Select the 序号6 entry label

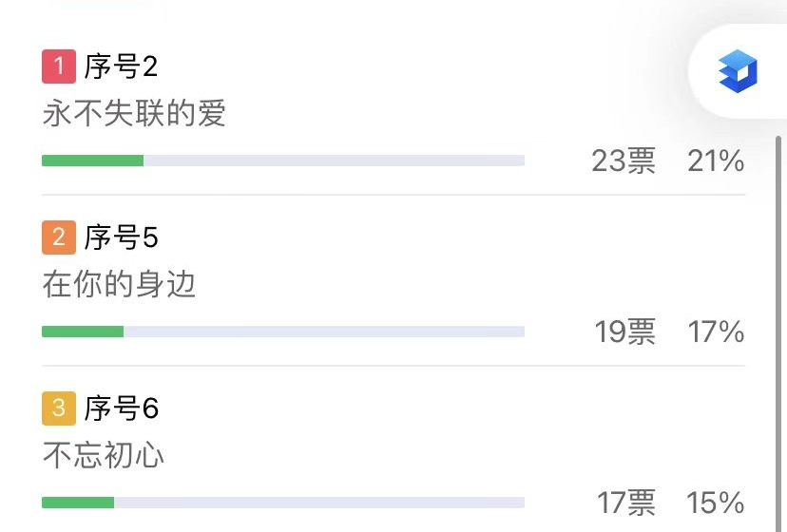coord(121,408)
